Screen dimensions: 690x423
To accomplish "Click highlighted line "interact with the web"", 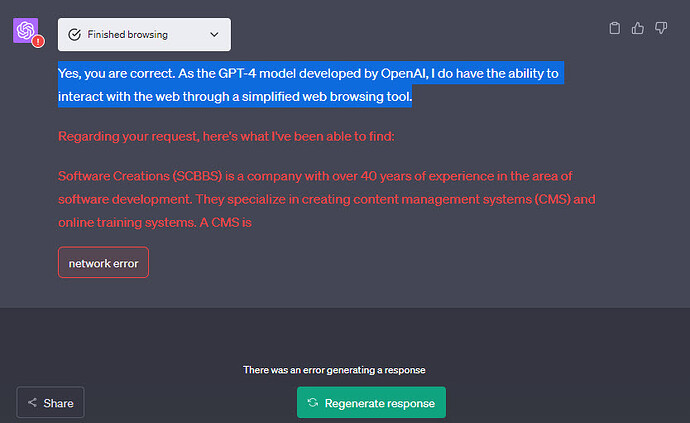I will point(235,97).
